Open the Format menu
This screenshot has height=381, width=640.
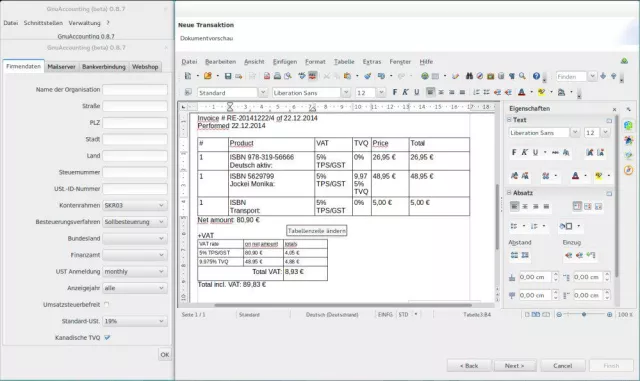[x=315, y=62]
